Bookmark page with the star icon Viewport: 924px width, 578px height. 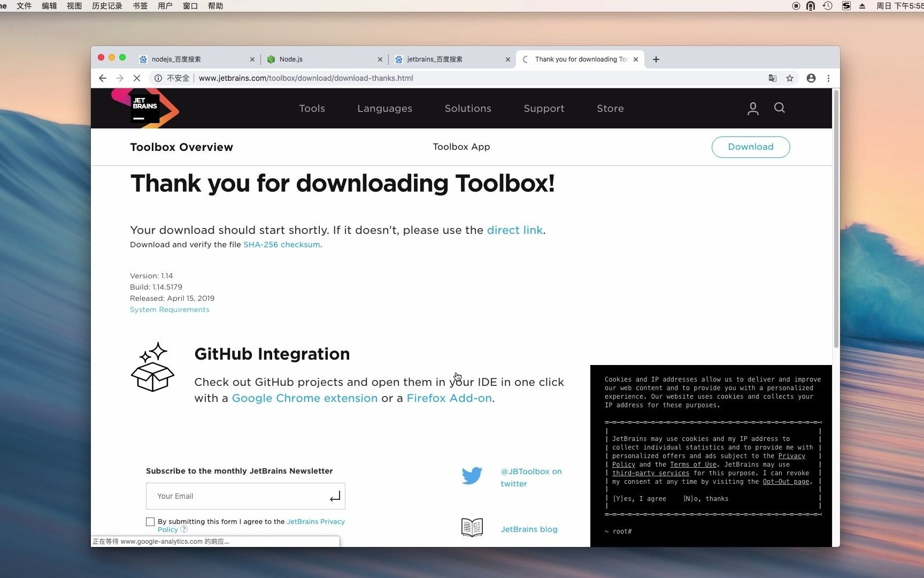coord(790,78)
